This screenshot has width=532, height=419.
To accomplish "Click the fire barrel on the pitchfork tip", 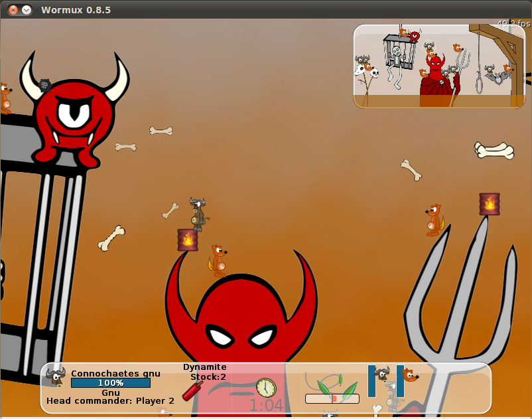I will [490, 204].
